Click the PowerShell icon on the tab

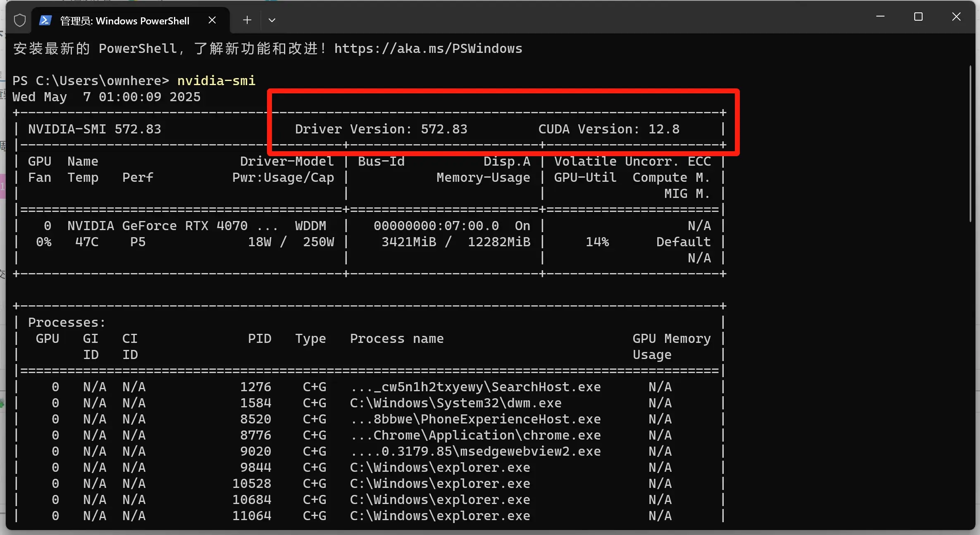tap(45, 20)
